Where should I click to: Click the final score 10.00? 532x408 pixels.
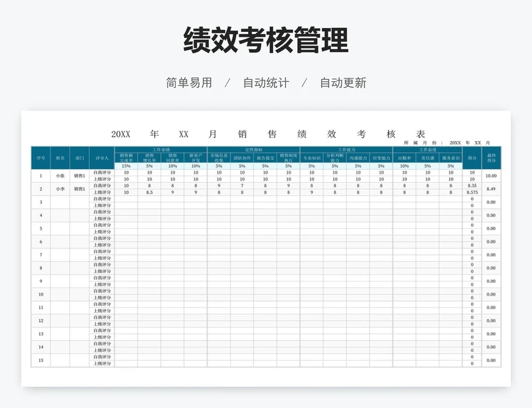pyautogui.click(x=491, y=176)
